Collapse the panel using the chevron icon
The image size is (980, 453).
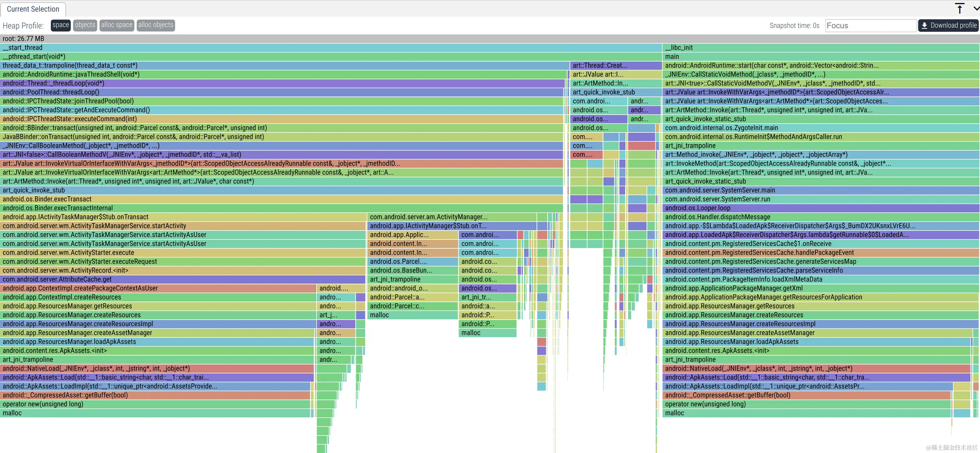pyautogui.click(x=976, y=8)
